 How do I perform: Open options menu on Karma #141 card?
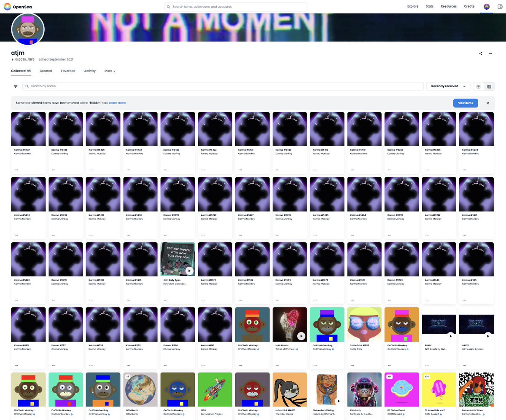(x=203, y=365)
